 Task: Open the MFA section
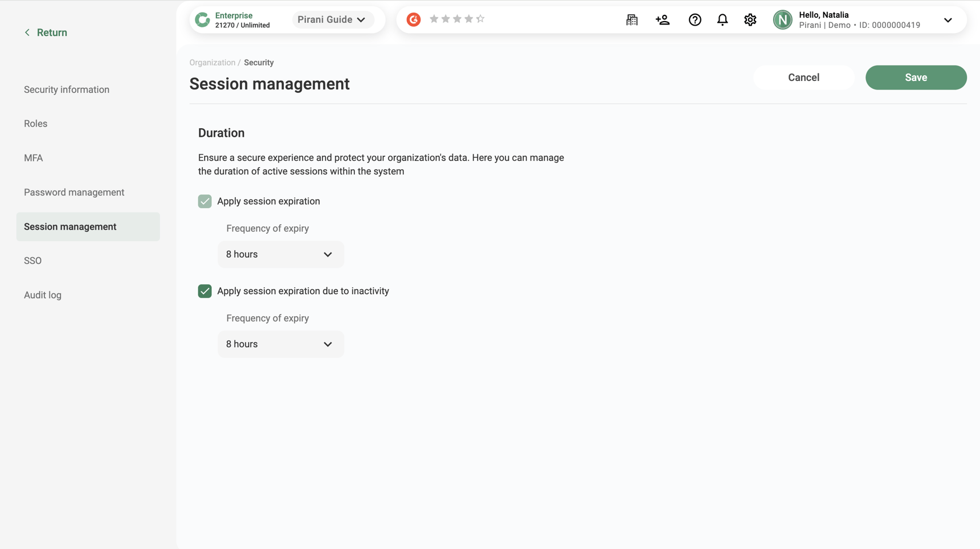(x=33, y=158)
